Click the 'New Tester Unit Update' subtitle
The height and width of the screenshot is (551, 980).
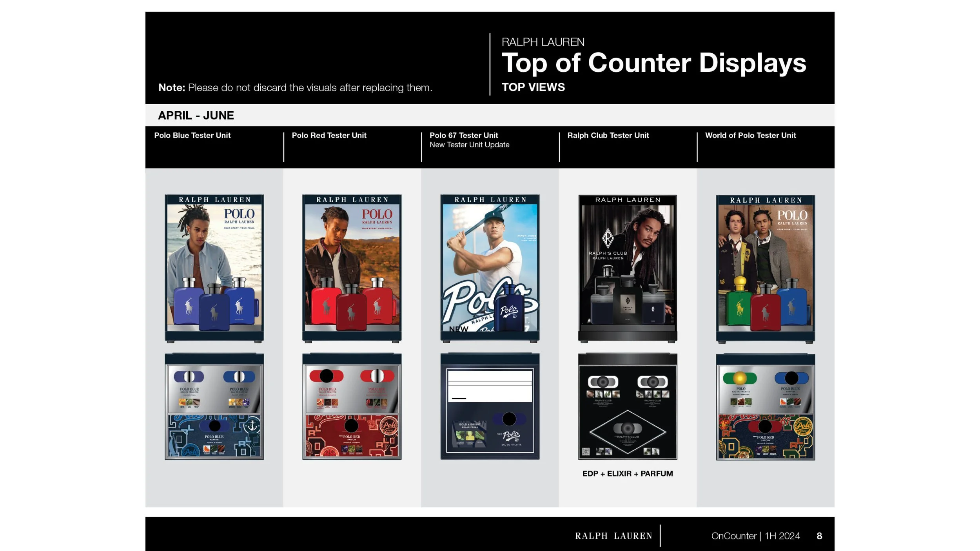pos(469,145)
